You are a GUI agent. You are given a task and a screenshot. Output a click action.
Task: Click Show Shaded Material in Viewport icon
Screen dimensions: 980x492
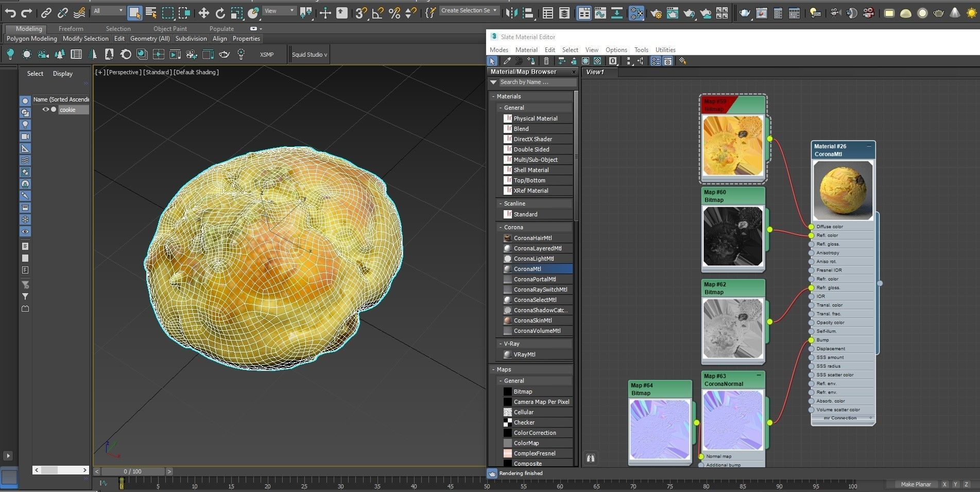(x=586, y=61)
